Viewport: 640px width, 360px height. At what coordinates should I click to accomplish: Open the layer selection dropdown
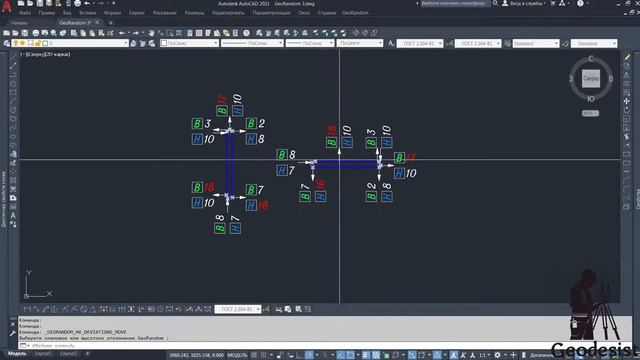click(x=71, y=43)
